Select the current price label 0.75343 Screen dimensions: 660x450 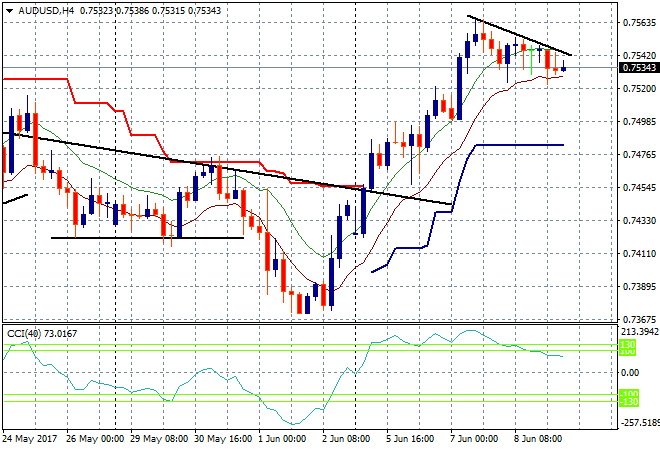tap(639, 68)
